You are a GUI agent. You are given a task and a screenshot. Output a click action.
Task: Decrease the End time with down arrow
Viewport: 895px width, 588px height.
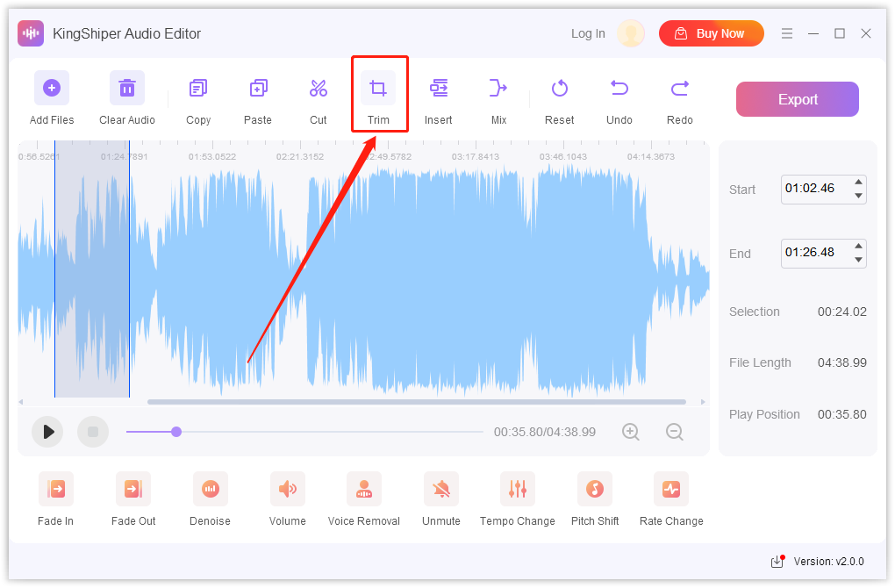pyautogui.click(x=858, y=260)
